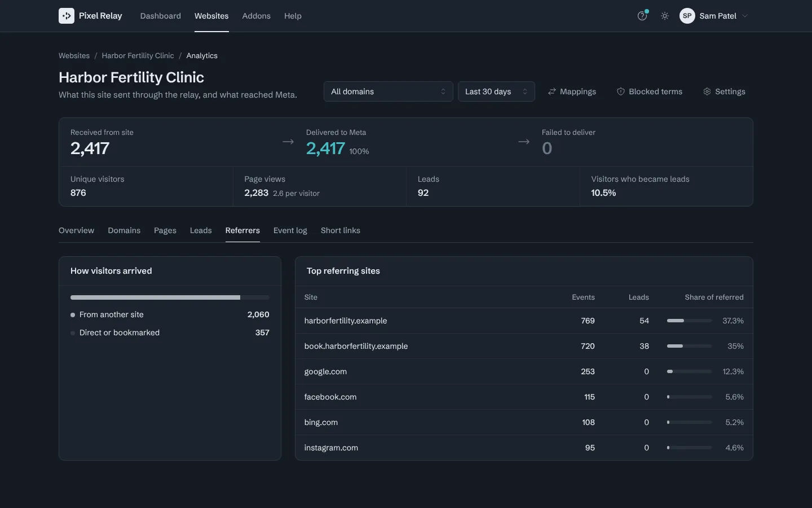
Task: Click the Leads column header in table
Action: (x=639, y=297)
